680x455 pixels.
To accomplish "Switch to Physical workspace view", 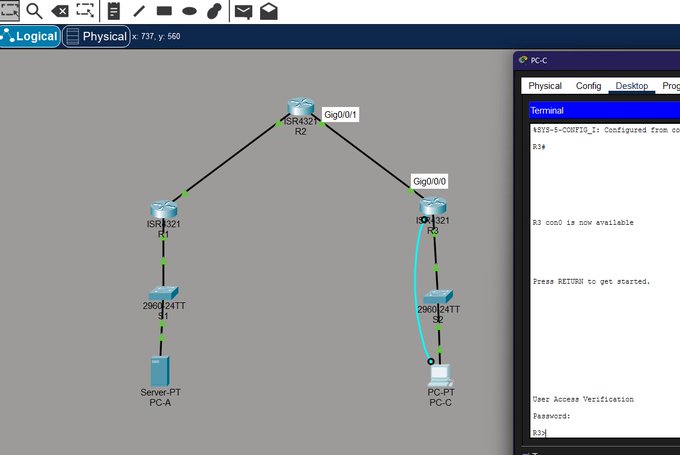I will 96,36.
